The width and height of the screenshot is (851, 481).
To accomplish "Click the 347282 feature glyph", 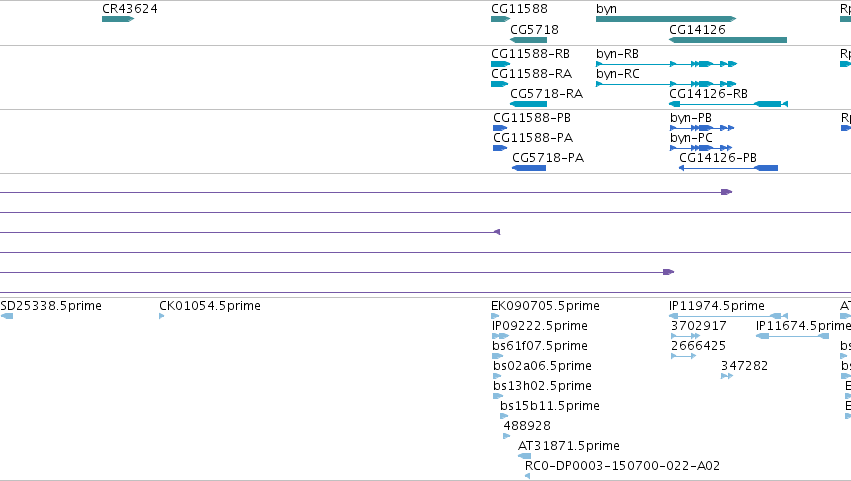I will [x=727, y=376].
